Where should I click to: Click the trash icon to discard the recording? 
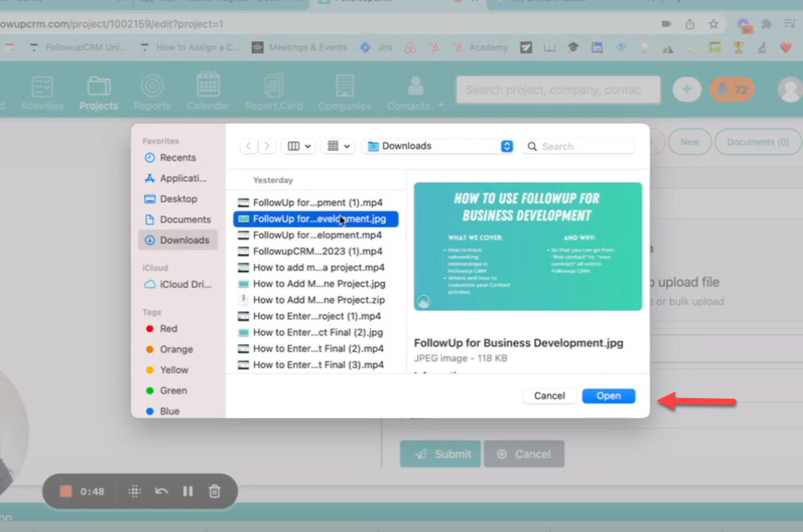point(214,491)
